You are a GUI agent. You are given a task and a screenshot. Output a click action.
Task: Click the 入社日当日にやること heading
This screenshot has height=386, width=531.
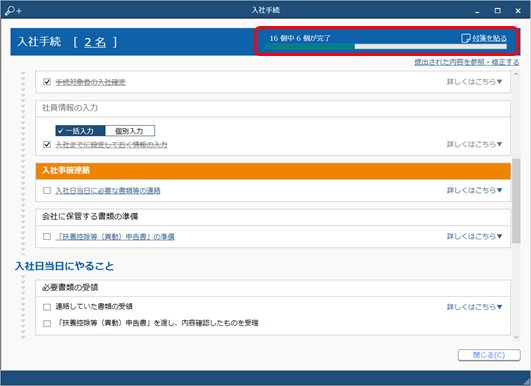tap(64, 266)
